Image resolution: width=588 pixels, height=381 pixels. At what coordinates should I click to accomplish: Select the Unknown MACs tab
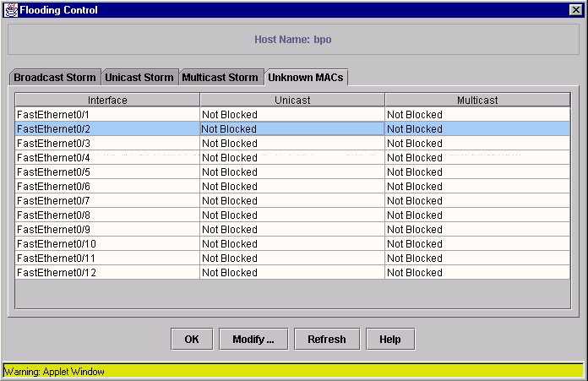coord(306,77)
